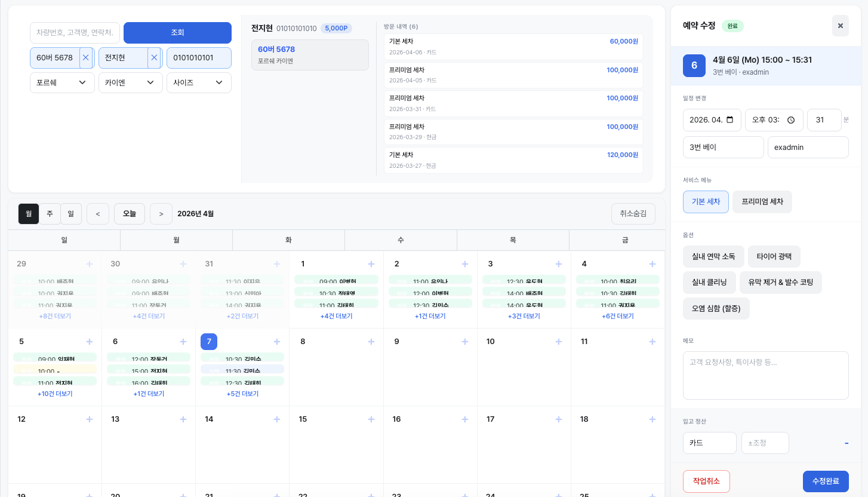Screen dimensions: 868x497
Task: Add a reservation on April 1
Action: pyautogui.click(x=371, y=264)
